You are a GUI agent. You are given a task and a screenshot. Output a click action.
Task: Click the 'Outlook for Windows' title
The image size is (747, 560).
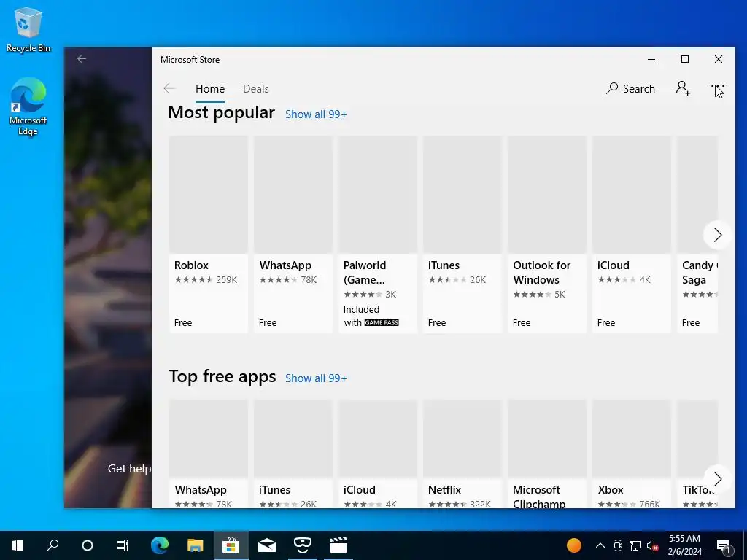coord(542,273)
